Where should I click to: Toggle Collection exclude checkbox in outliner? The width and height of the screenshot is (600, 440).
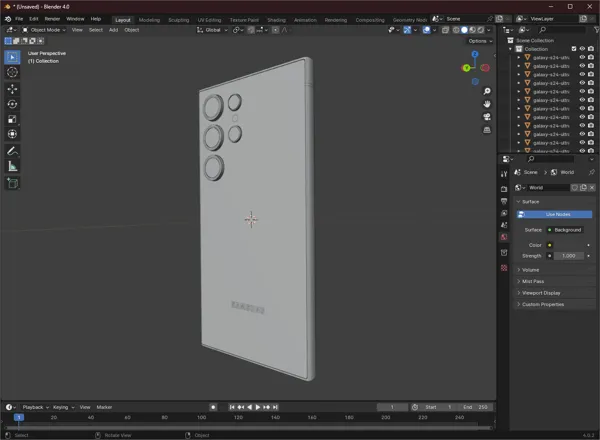574,49
